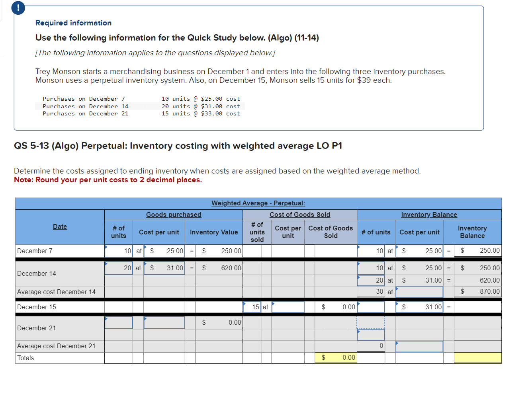Select December 21 second inventory balance units field
532x398 pixels.
click(371, 335)
